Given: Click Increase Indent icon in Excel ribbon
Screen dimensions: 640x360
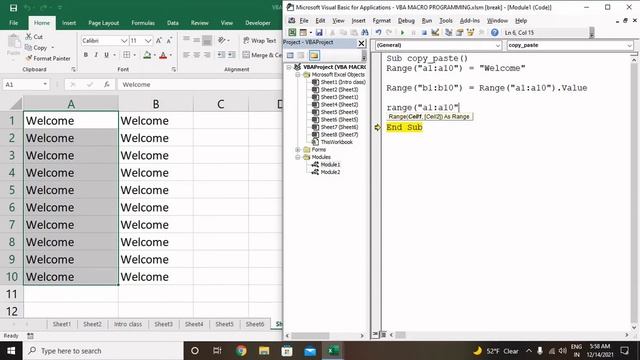Looking at the screenshot, I should click(231, 55).
